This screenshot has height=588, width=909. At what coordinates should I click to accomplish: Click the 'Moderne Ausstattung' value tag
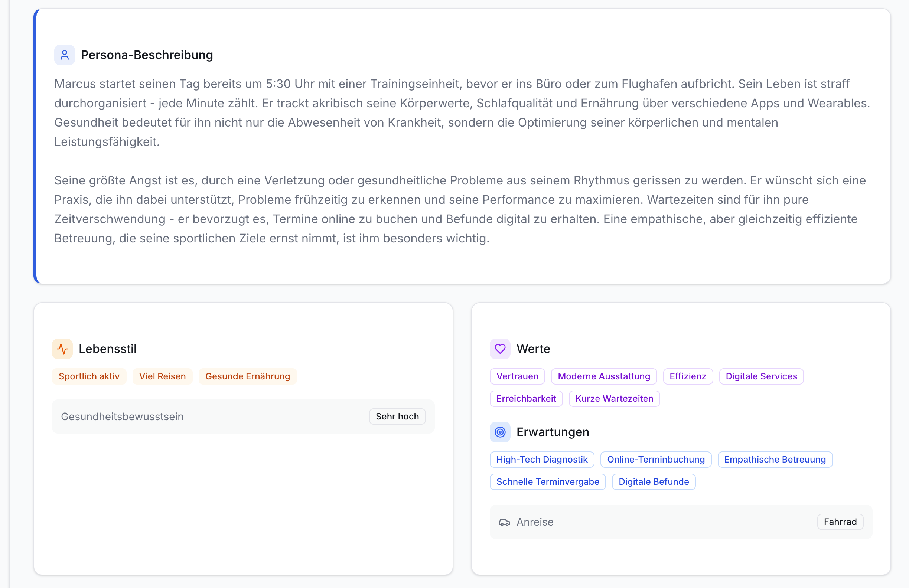(x=604, y=376)
